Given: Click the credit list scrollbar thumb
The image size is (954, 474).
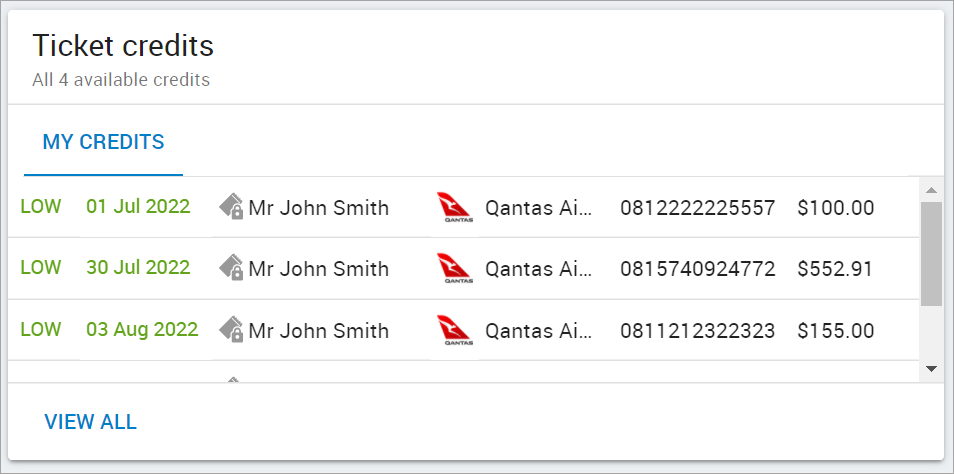Looking at the screenshot, I should tap(931, 254).
